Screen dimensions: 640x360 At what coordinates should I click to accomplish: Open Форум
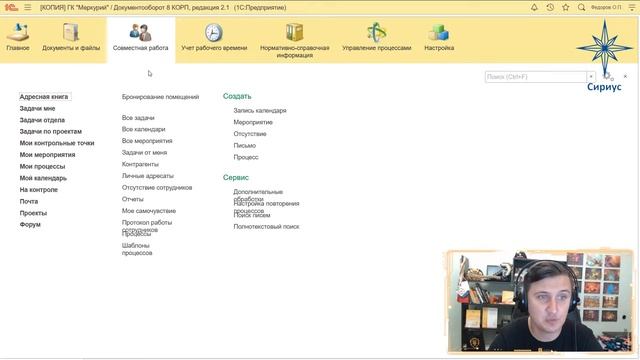point(30,224)
